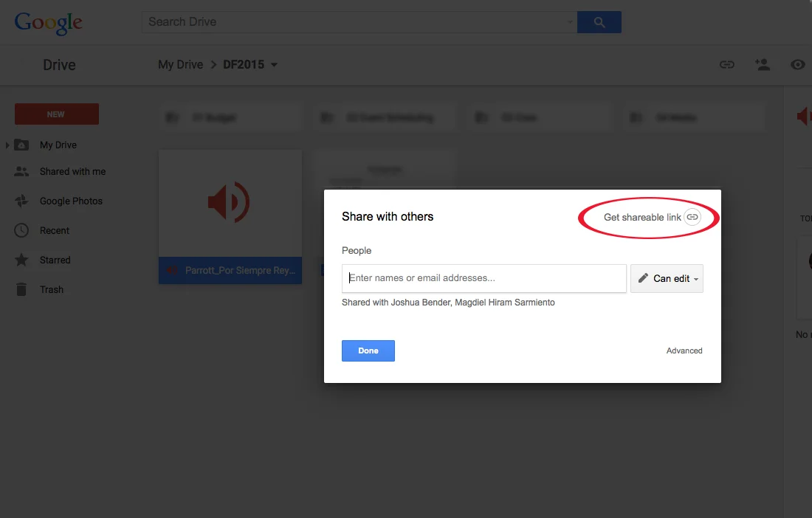Click the Drive label
The image size is (812, 518).
coord(59,65)
